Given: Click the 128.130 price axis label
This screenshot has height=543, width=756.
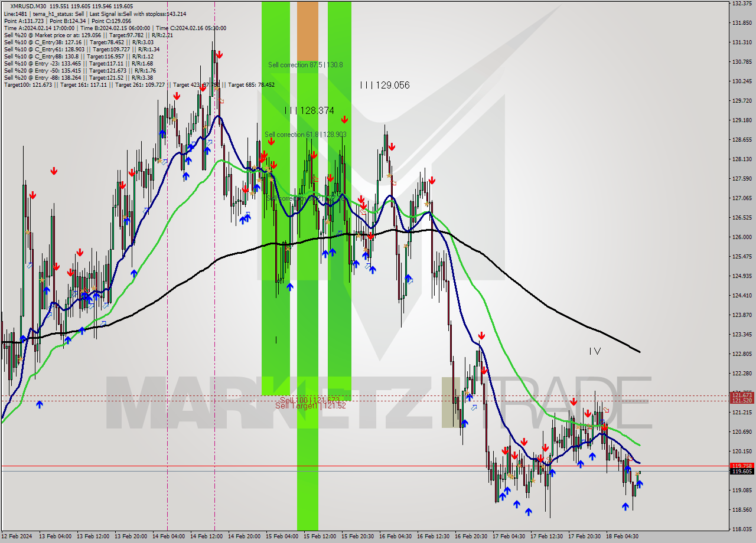Looking at the screenshot, I should 742,159.
